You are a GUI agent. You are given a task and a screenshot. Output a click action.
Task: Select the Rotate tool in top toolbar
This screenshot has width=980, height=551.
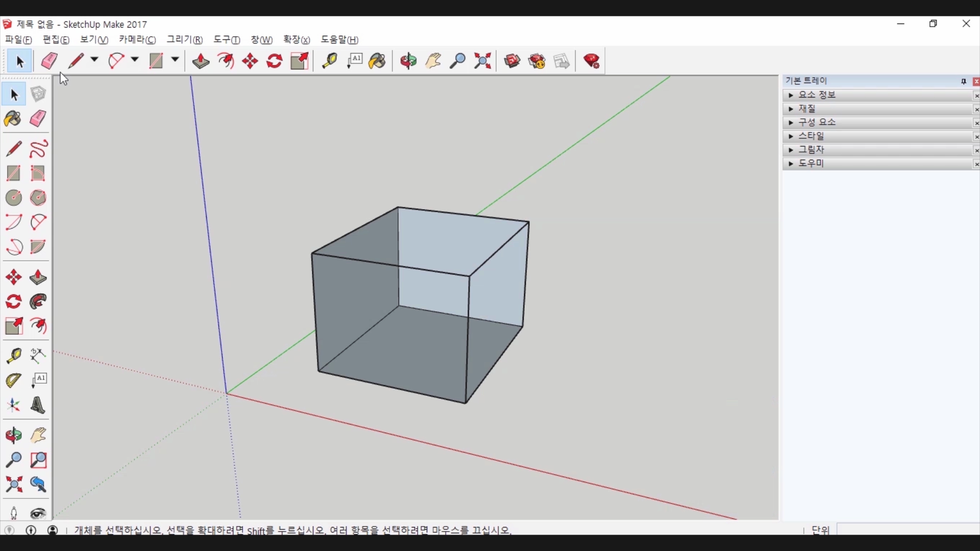point(275,61)
